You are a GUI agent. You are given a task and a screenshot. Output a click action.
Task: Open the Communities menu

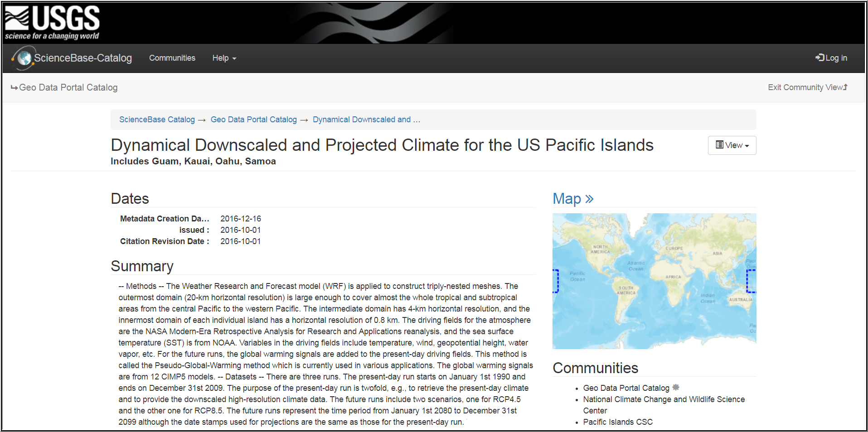(172, 58)
